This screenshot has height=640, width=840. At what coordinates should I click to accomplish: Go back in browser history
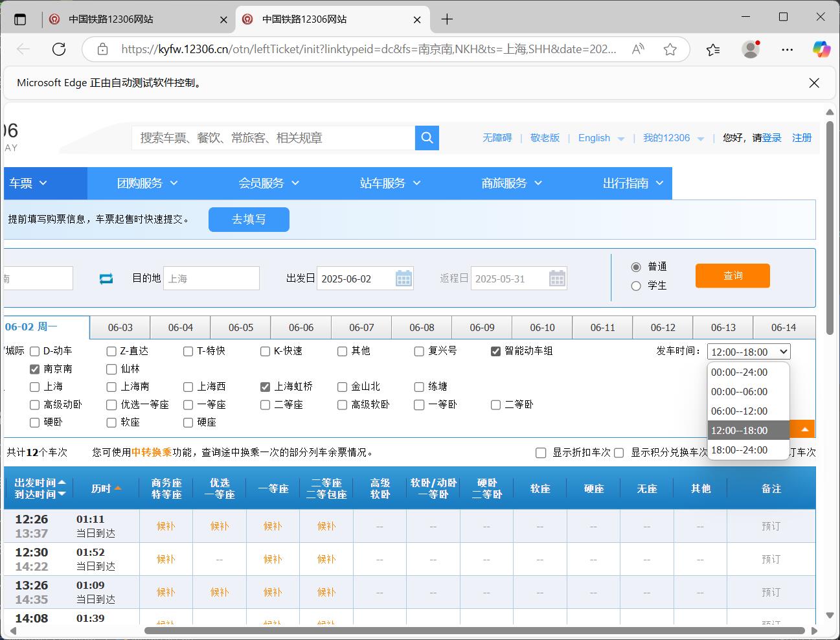[x=23, y=49]
